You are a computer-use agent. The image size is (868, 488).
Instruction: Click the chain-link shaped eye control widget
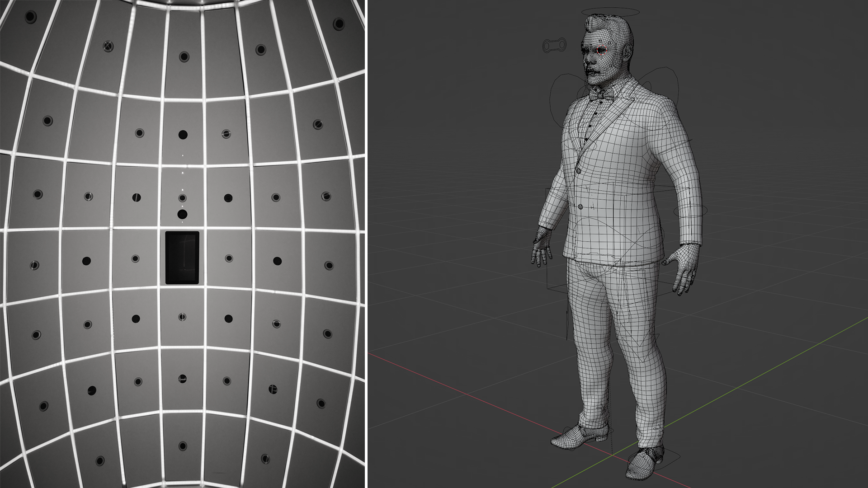pyautogui.click(x=554, y=45)
